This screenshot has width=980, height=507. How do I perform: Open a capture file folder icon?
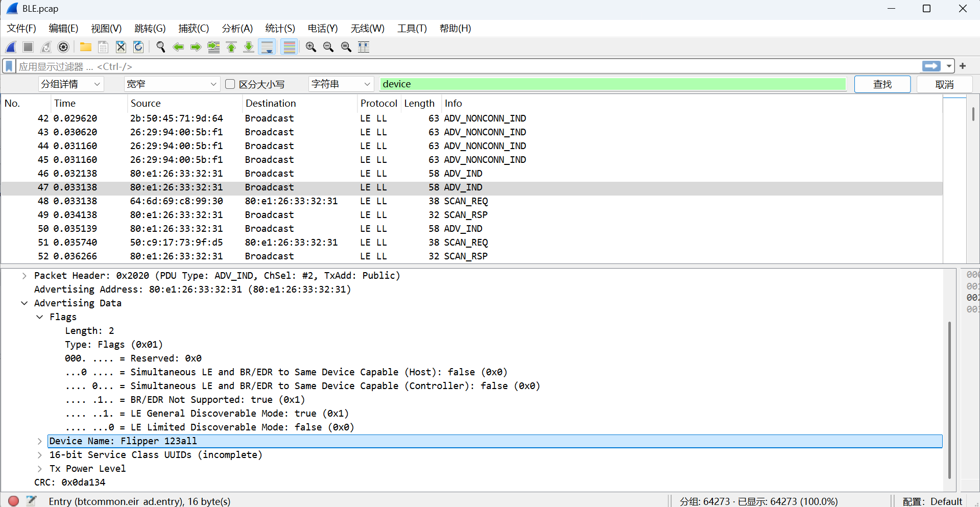coord(86,47)
